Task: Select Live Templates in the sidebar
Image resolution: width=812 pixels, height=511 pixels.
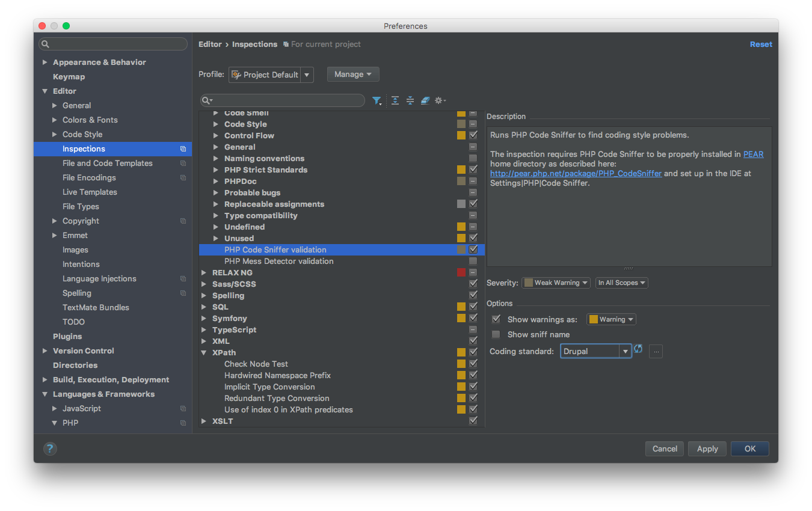Action: click(90, 192)
